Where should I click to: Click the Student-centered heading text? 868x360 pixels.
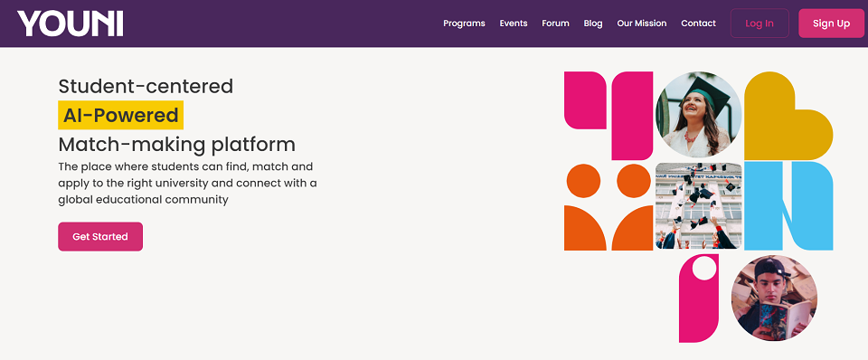tap(146, 87)
